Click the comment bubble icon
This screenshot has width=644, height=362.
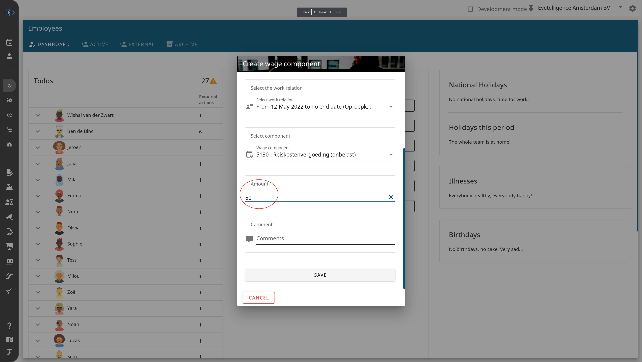tap(249, 239)
